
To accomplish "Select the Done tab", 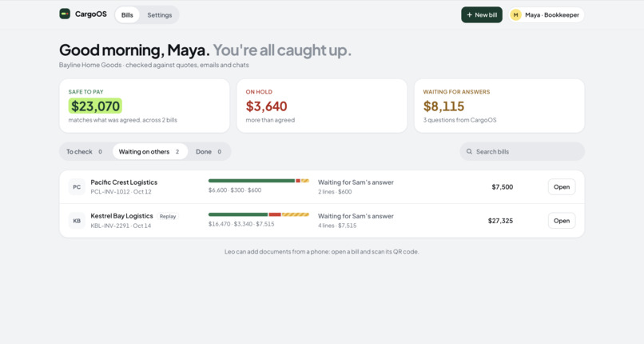I will tap(209, 152).
